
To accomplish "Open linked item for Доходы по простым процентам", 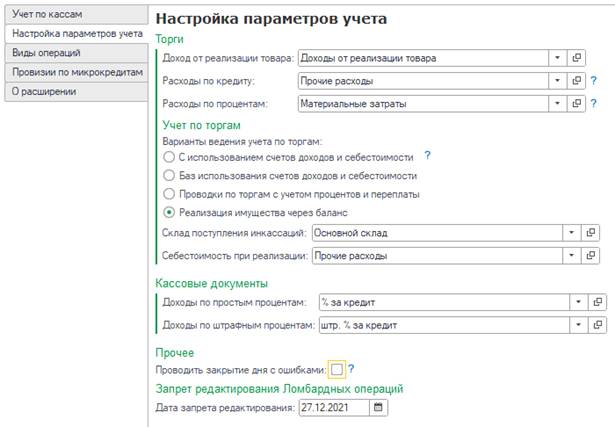I will pos(597,302).
